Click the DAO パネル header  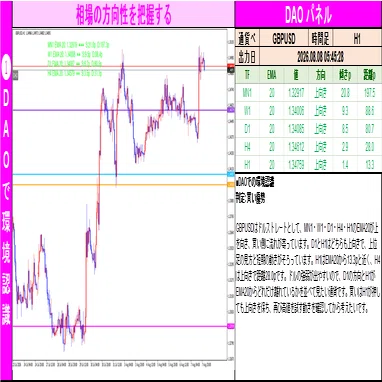[x=308, y=14]
